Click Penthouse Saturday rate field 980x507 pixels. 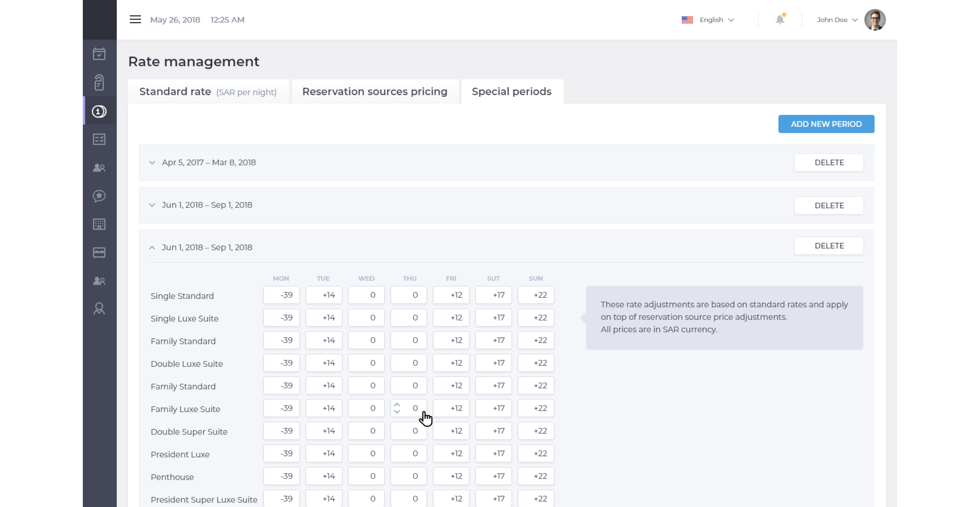coord(493,476)
